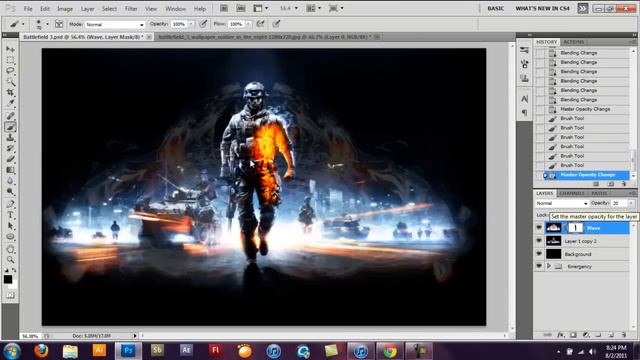Select the Blur tool
This screenshot has width=640, height=360.
tap(10, 181)
